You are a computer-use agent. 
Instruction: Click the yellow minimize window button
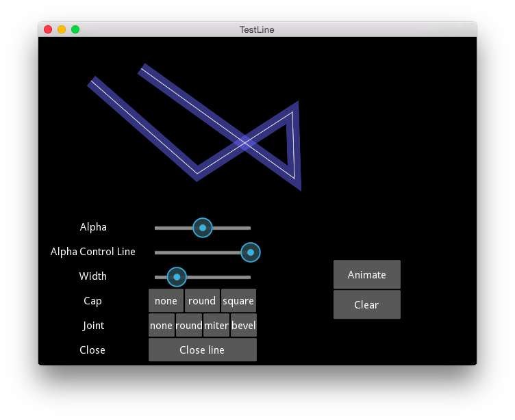tap(62, 29)
